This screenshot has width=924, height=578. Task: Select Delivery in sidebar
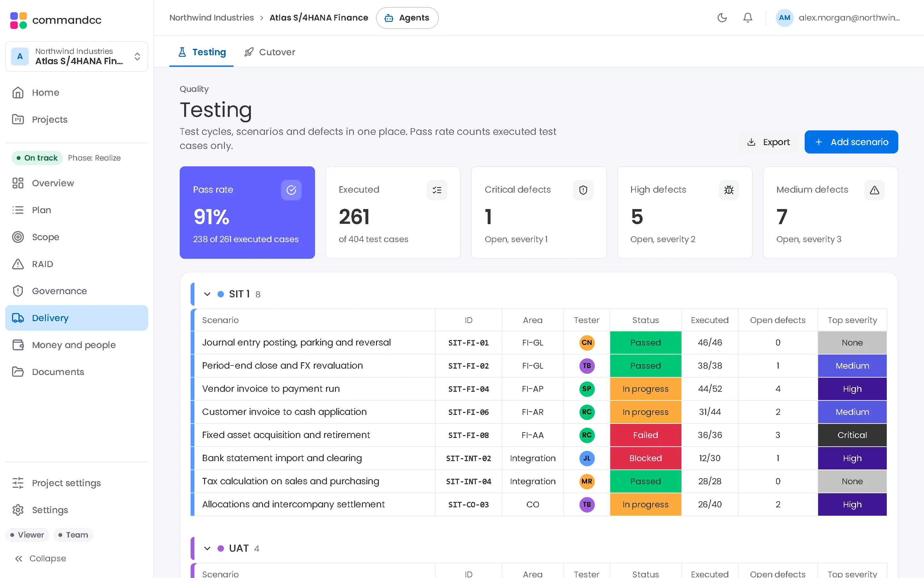pyautogui.click(x=76, y=318)
